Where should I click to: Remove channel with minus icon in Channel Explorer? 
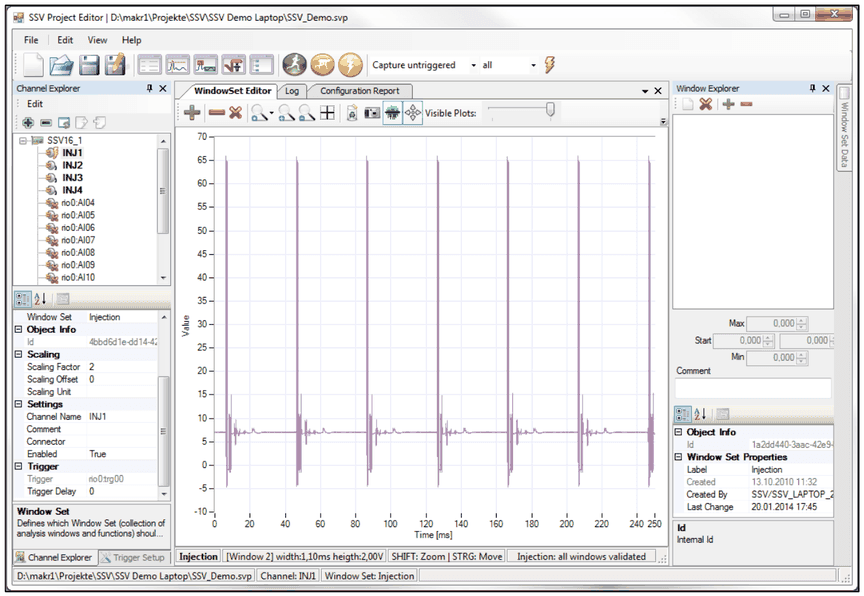(46, 122)
